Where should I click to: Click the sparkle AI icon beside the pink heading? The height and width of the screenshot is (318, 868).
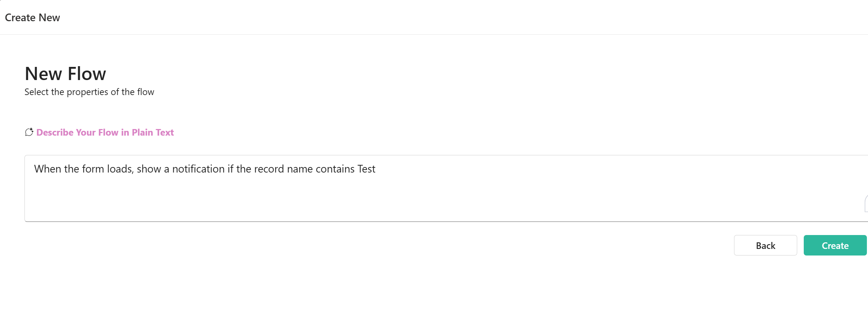click(29, 132)
